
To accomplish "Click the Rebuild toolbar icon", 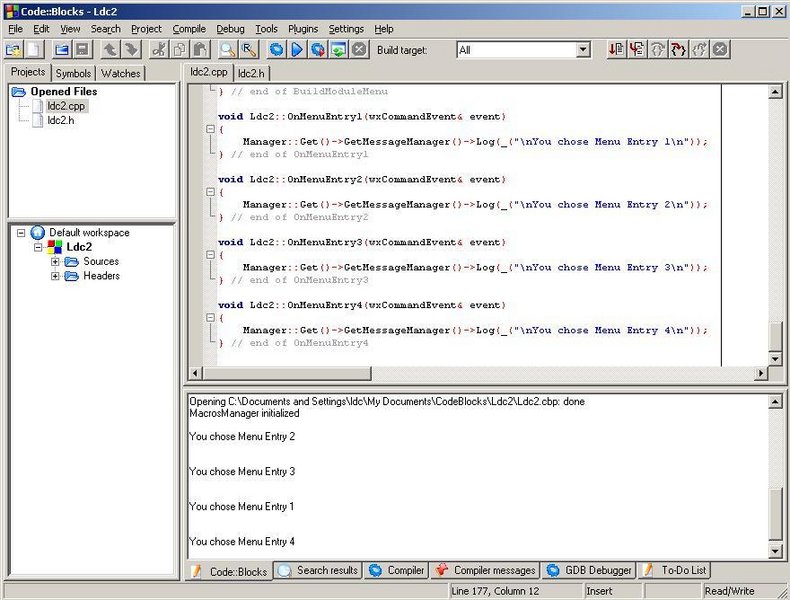I will pyautogui.click(x=339, y=49).
